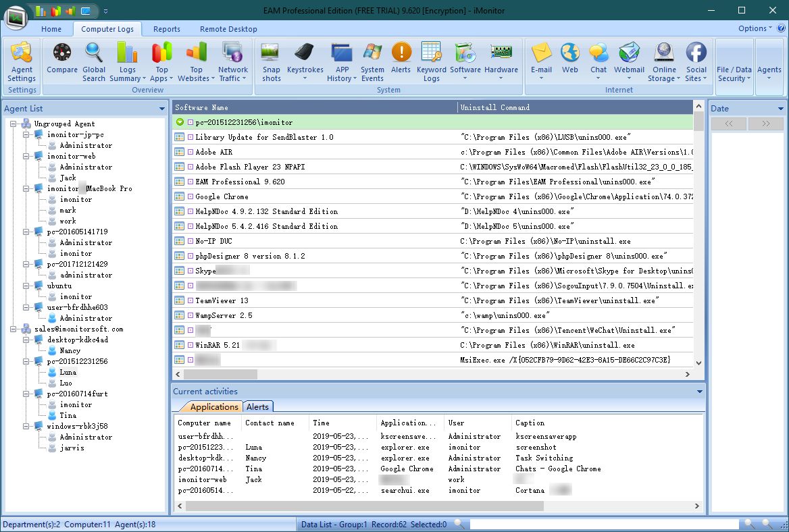Open the iMonitor application menu button
Screen dimensions: 789x532
[16, 18]
